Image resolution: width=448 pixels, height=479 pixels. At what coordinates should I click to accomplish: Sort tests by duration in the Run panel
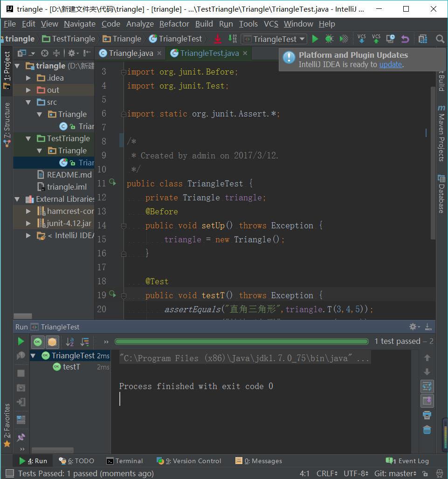pos(85,342)
